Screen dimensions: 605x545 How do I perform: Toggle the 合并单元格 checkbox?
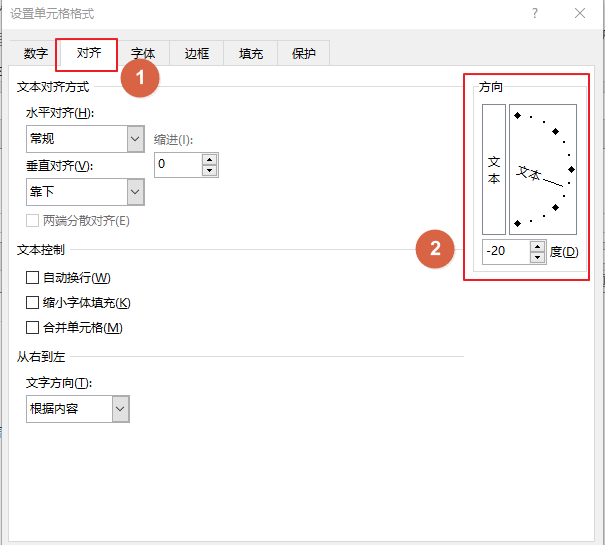click(x=33, y=327)
